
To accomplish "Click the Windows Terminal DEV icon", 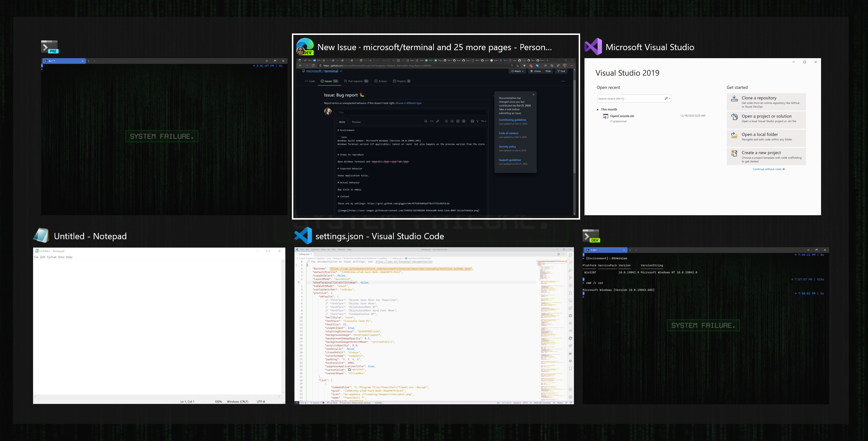I will [591, 236].
